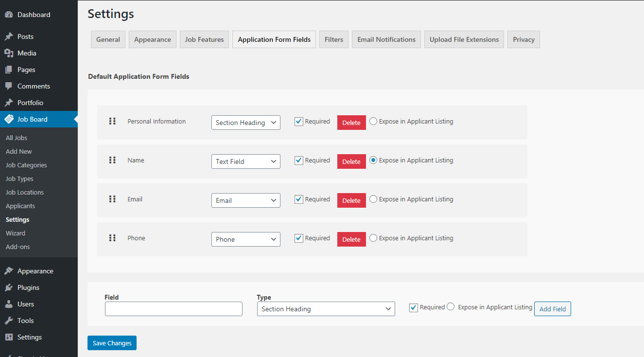Click the 'Personal Information' field label
Viewport: 644px width, 357px height.
[x=157, y=121]
